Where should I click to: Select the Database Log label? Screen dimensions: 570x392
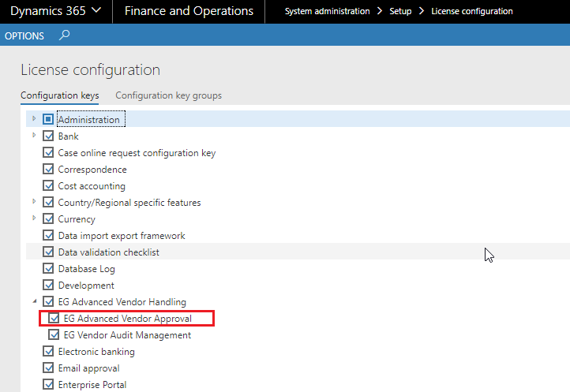[x=87, y=269]
